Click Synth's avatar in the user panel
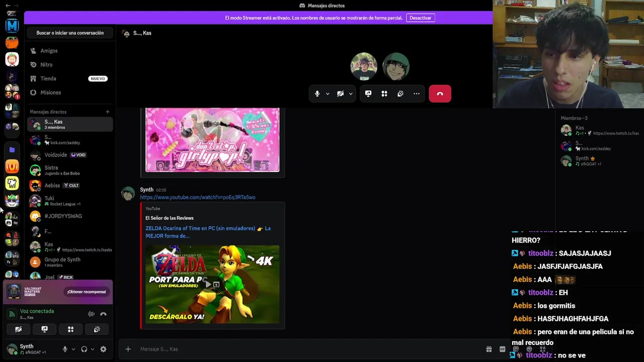 click(12, 349)
